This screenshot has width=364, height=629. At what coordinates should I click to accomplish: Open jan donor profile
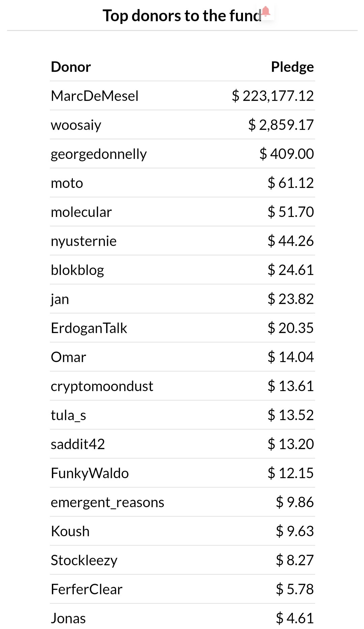[60, 300]
